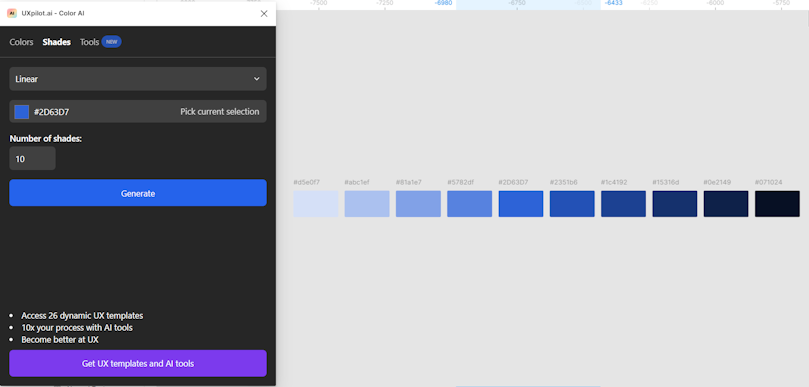Click the #2D63D7 hex value field
Image resolution: width=809 pixels, height=387 pixels.
52,111
